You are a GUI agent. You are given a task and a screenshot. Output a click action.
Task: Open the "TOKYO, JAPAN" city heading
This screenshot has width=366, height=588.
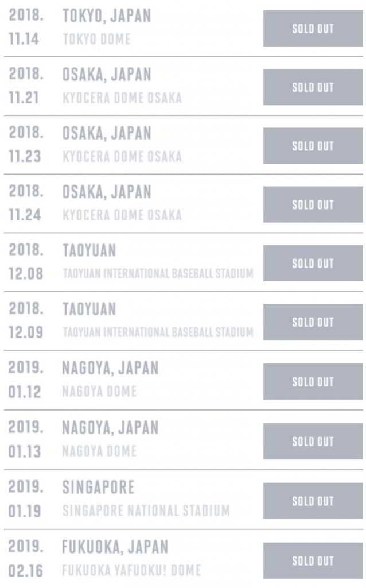(x=107, y=16)
